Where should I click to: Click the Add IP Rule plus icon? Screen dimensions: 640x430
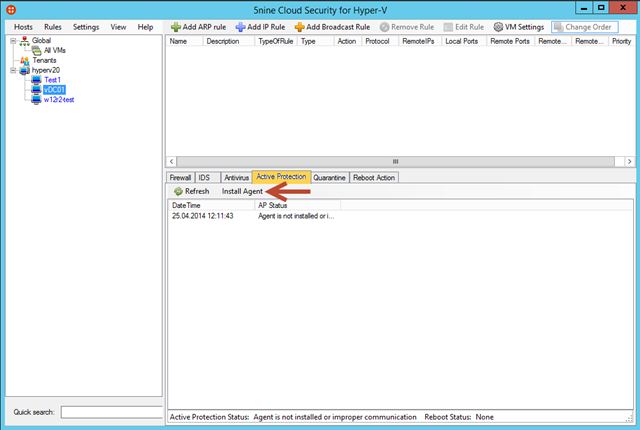240,27
